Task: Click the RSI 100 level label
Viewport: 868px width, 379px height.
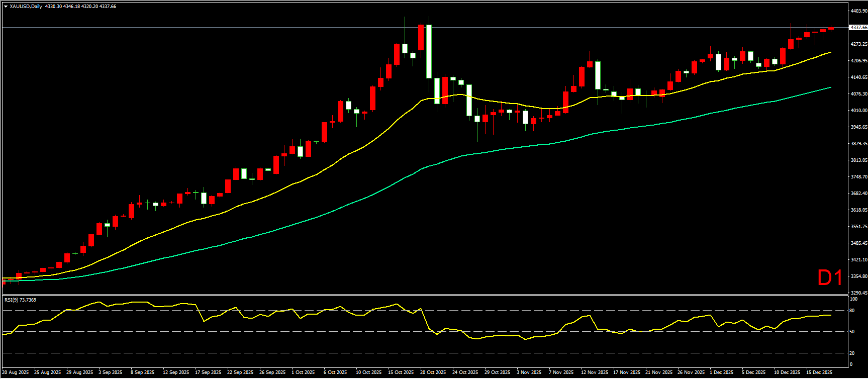Action: tap(853, 299)
